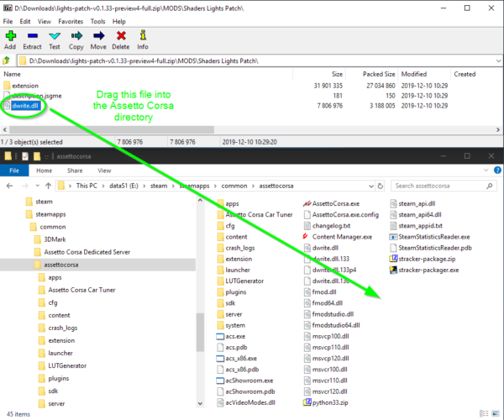The height and width of the screenshot is (420, 504).
Task: Open the Help menu in 7-Zip
Action: (x=119, y=22)
